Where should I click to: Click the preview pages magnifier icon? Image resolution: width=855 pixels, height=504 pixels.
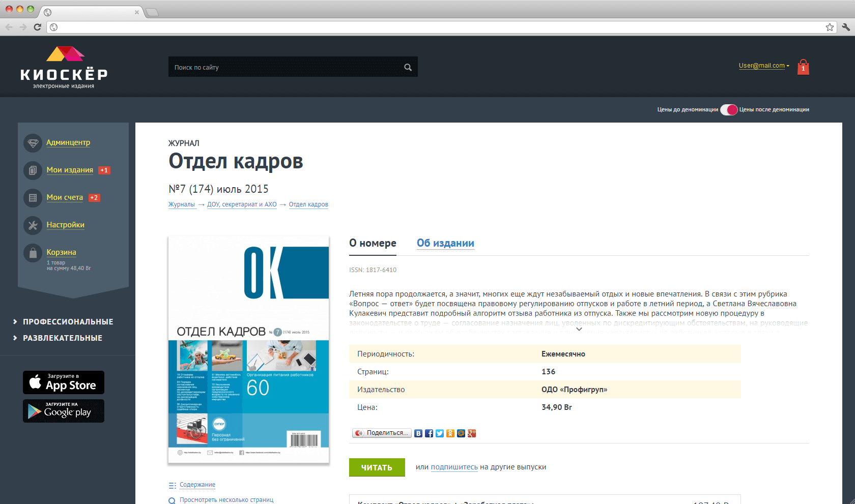tap(172, 500)
